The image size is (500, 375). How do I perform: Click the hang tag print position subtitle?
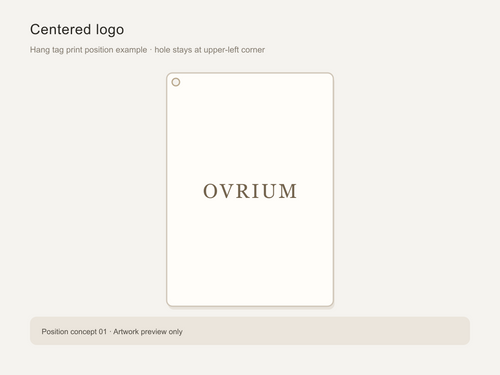click(x=147, y=50)
